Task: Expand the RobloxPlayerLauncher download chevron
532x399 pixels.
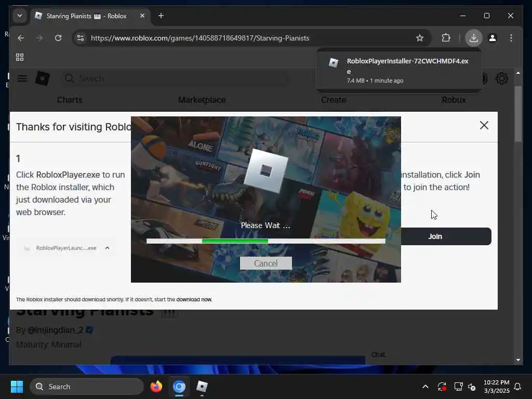Action: tap(107, 248)
